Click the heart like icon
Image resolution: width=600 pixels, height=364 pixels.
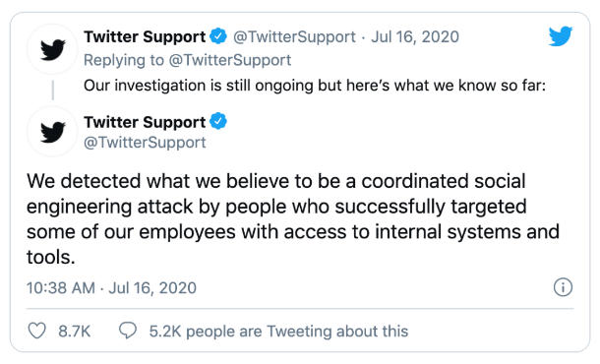(x=37, y=331)
